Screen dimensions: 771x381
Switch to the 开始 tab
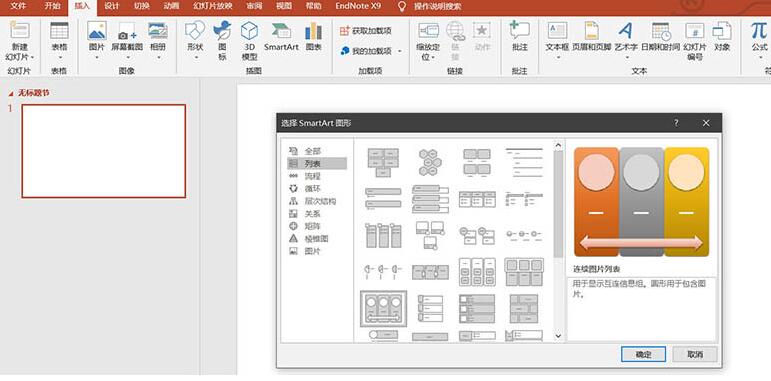(52, 6)
